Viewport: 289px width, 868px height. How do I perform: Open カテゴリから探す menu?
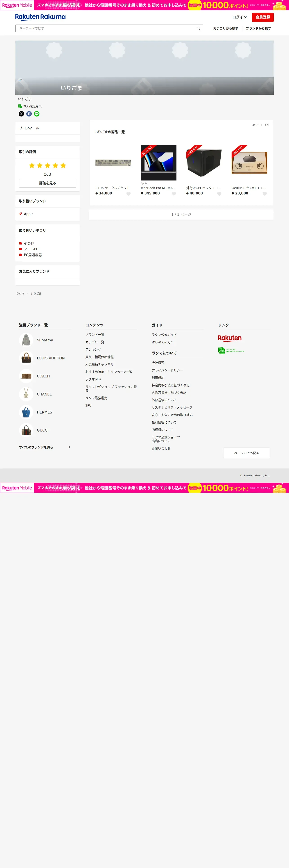pyautogui.click(x=226, y=28)
